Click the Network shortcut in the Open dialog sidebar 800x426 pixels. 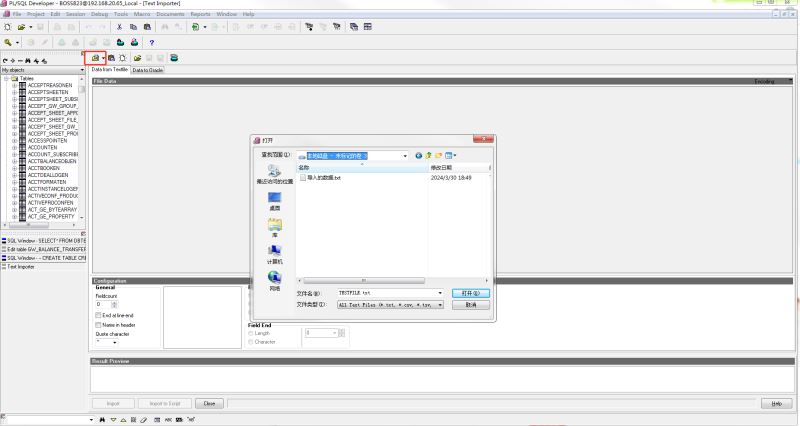pos(274,281)
